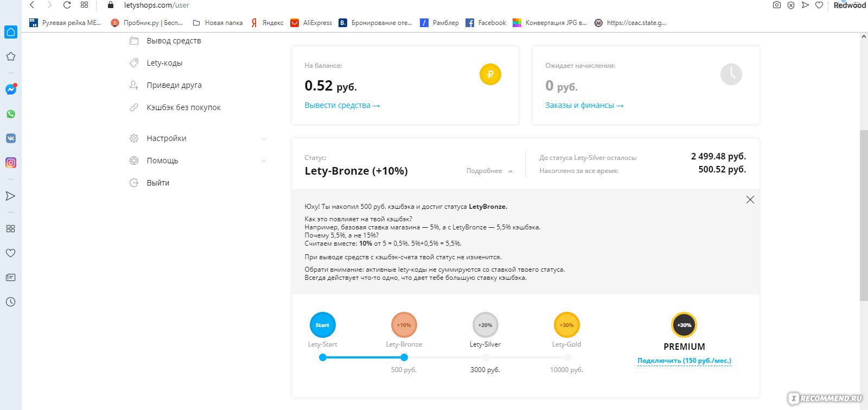Click scrollbar up arrow

click(x=864, y=37)
